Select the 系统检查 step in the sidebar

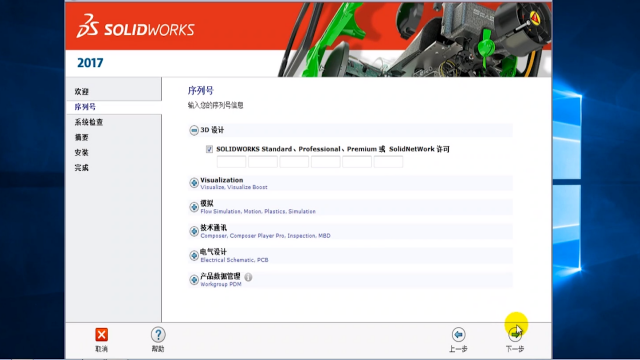click(x=89, y=122)
